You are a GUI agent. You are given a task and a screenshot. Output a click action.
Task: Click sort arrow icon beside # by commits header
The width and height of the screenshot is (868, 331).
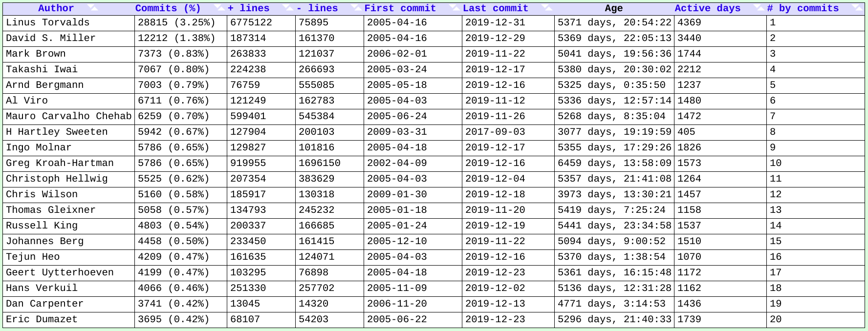pyautogui.click(x=857, y=8)
